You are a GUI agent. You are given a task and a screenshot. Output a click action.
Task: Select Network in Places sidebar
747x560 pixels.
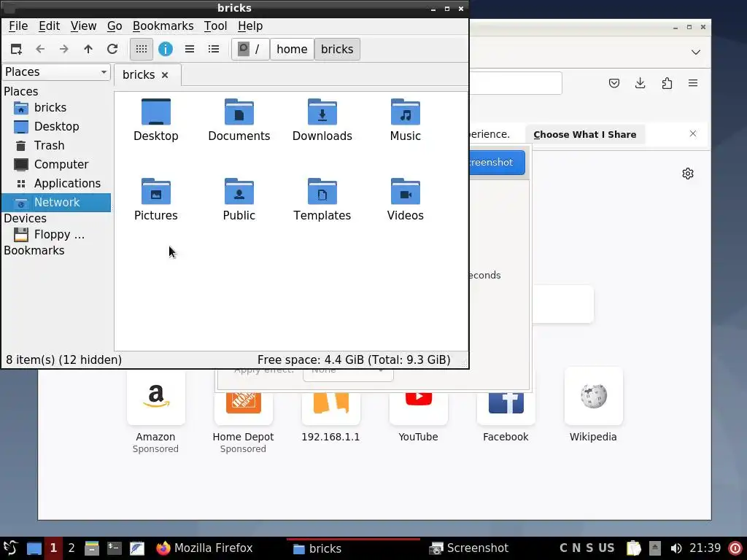coord(56,203)
